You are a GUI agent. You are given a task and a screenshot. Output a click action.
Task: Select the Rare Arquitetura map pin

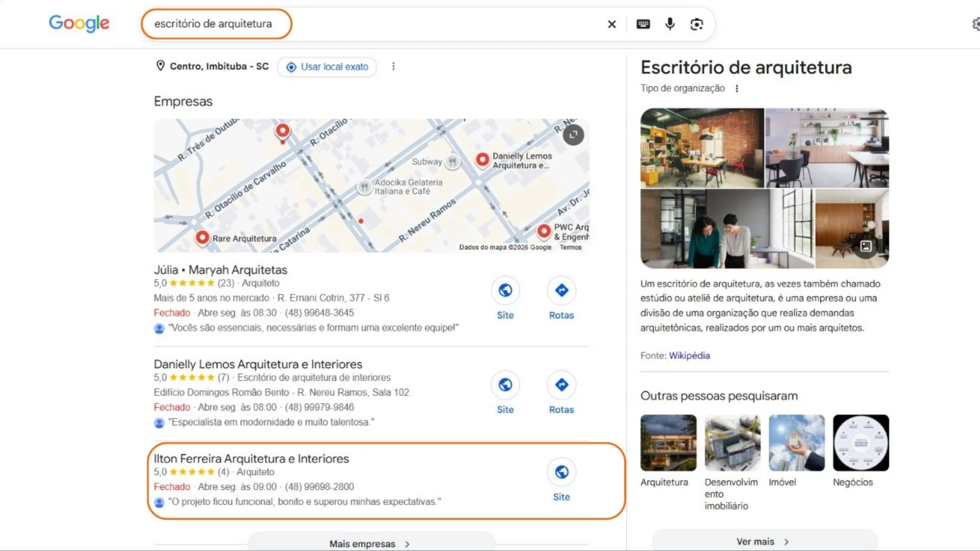point(203,238)
